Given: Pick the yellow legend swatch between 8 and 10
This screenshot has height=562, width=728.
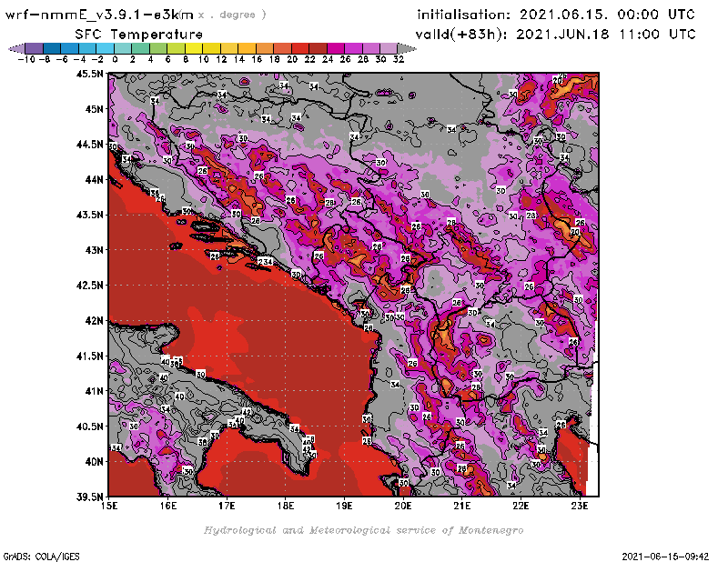Looking at the screenshot, I should [x=194, y=48].
